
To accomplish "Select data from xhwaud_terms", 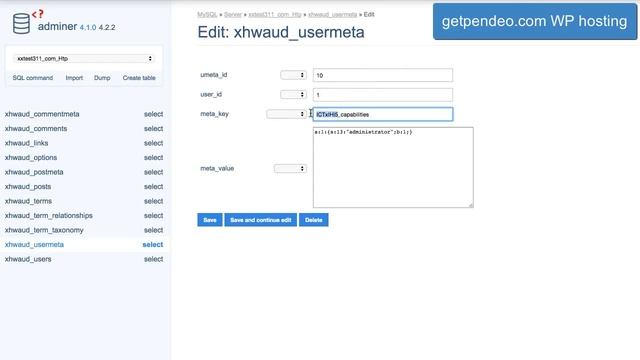I will (153, 201).
